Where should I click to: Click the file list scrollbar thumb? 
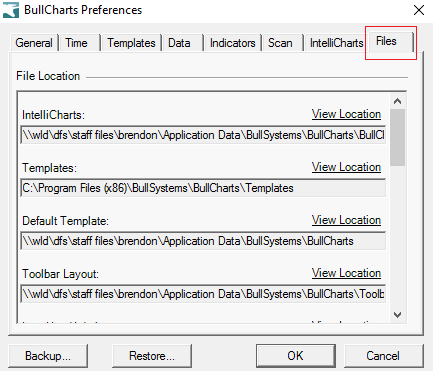click(x=397, y=137)
